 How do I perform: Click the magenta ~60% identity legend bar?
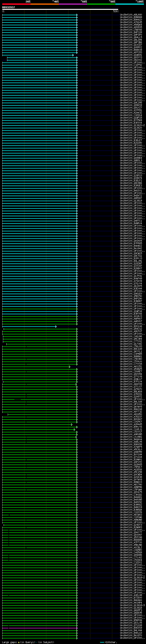coord(73,4)
